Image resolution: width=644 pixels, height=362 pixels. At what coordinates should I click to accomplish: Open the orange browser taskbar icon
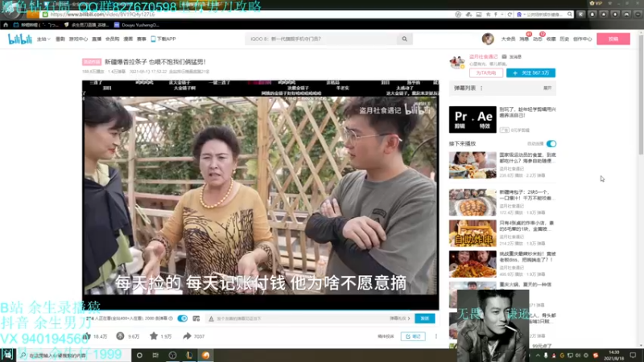click(x=206, y=356)
